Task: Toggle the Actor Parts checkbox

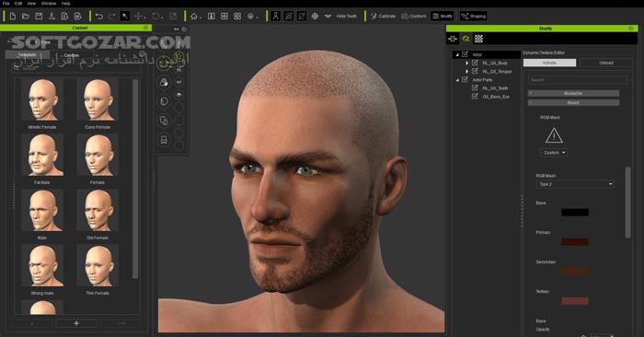Action: [465, 79]
